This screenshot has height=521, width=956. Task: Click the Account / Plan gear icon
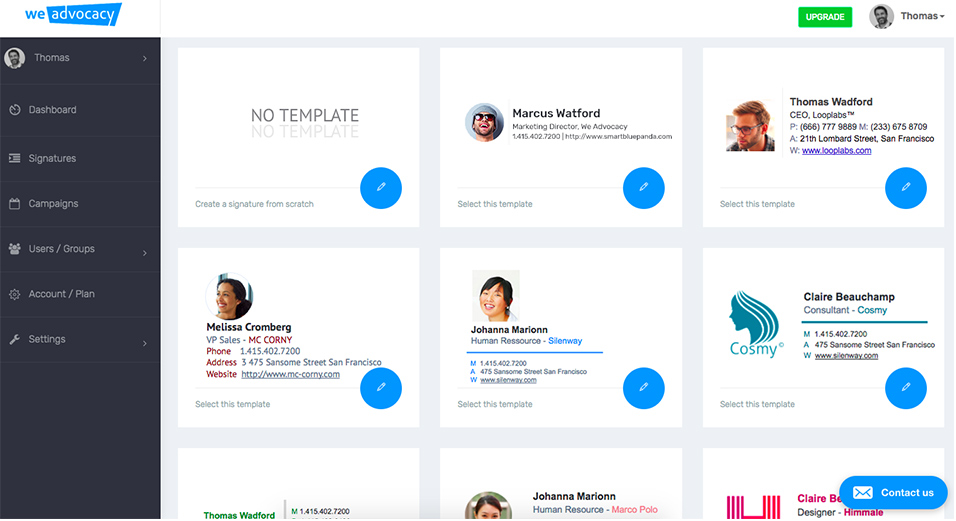15,294
